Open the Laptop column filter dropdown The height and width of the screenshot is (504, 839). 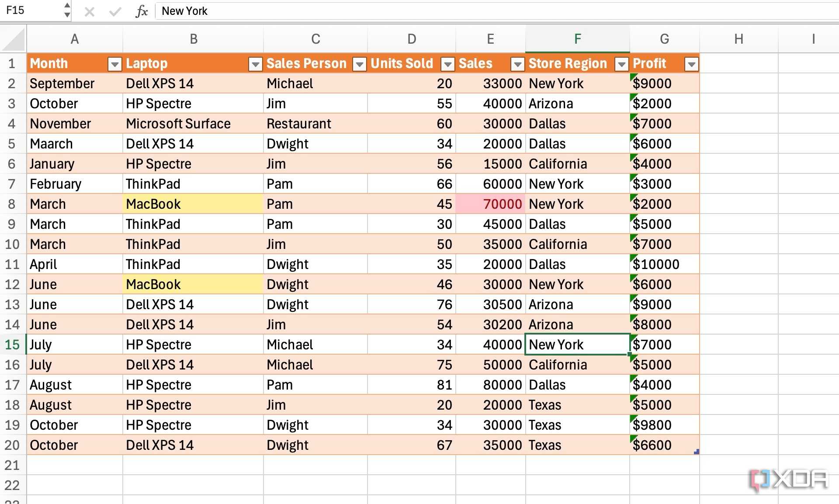tap(255, 65)
